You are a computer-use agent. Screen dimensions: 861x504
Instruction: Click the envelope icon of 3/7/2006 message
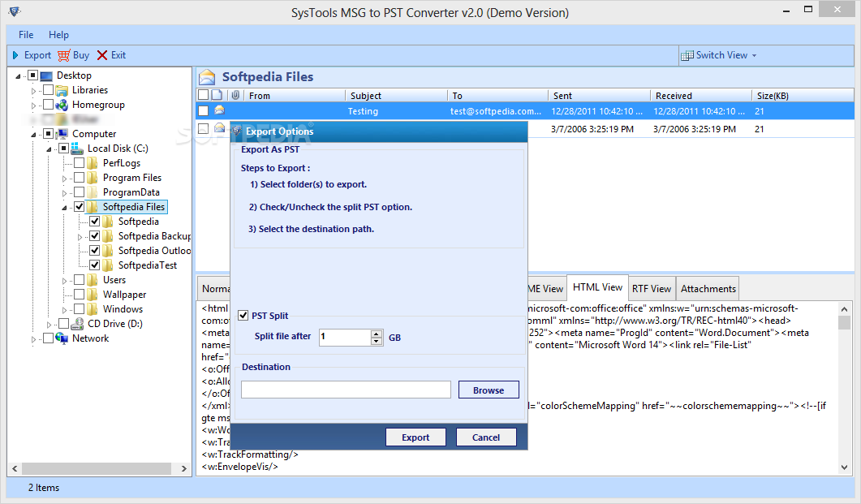(x=220, y=128)
